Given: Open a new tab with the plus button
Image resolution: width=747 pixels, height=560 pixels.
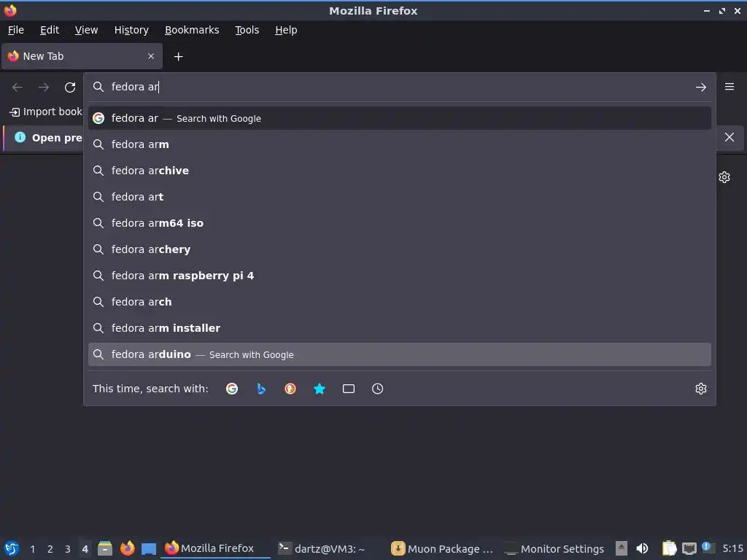Looking at the screenshot, I should [x=178, y=57].
